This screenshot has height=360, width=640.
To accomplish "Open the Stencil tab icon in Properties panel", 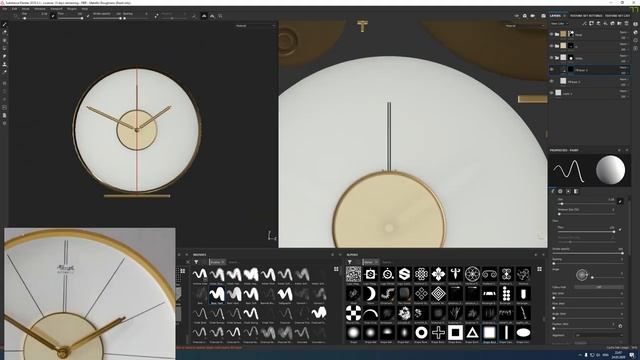I will (x=568, y=191).
